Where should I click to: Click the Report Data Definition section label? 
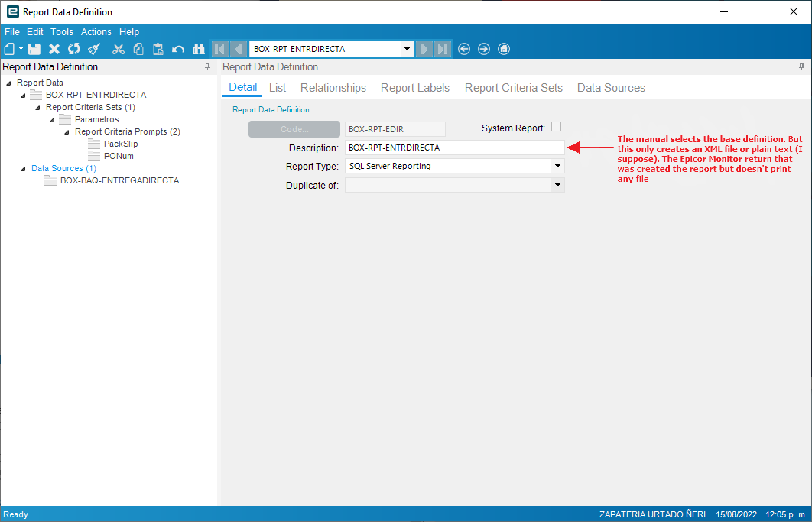(271, 110)
